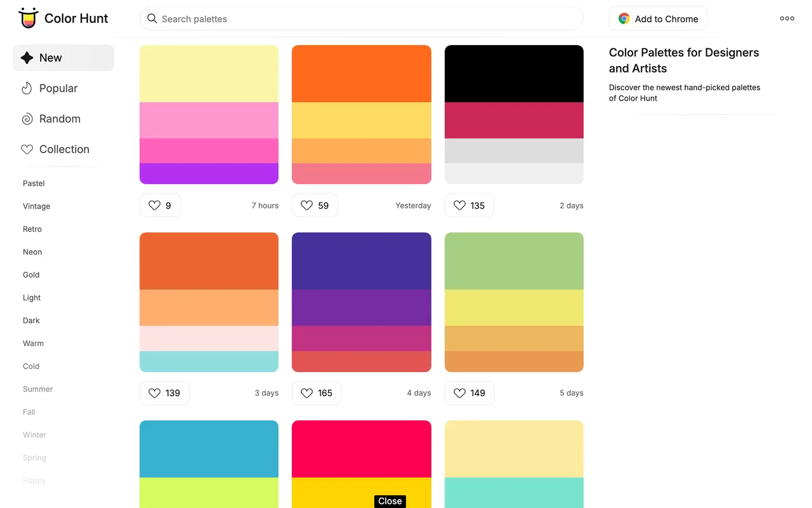Go to Popular palettes
Image resolution: width=812 pixels, height=508 pixels.
point(63,88)
